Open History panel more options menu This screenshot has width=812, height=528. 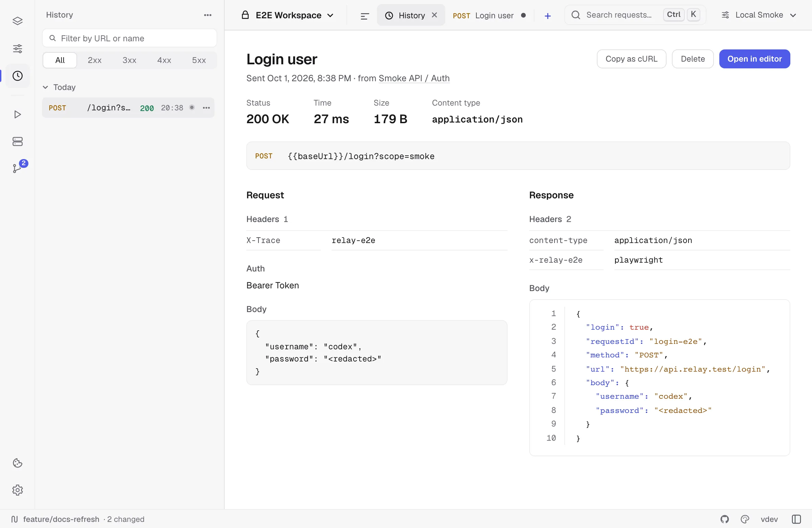pos(208,15)
